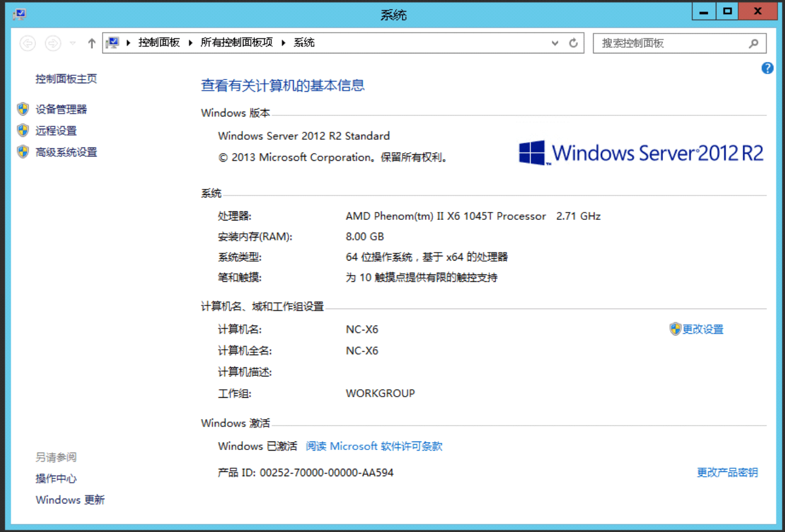Click the 64 位操作系统 system type value
The image size is (785, 532).
pyautogui.click(x=427, y=257)
